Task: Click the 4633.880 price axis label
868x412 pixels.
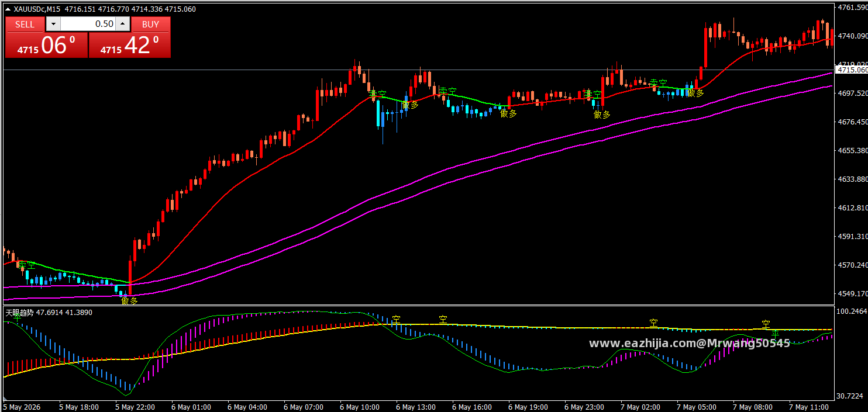Action: click(x=853, y=179)
